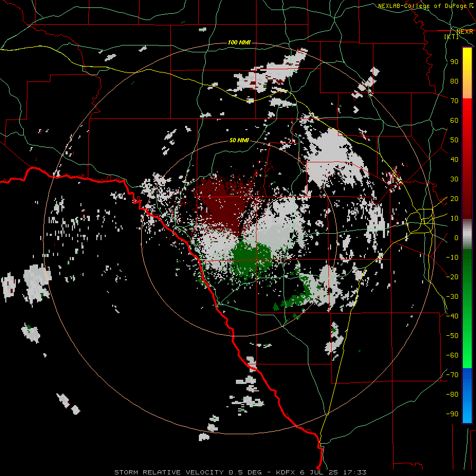Select the -80 value on velocity scale
The image size is (476, 476).
point(452,395)
